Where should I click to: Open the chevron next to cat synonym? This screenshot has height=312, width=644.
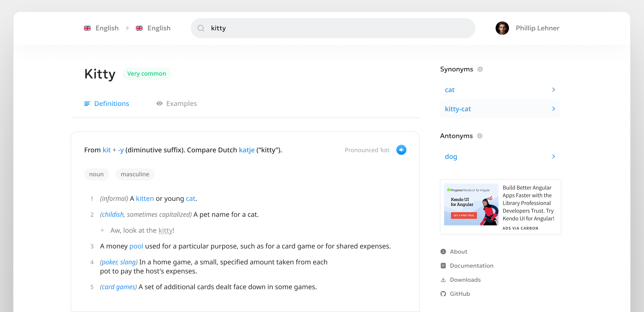(x=553, y=90)
